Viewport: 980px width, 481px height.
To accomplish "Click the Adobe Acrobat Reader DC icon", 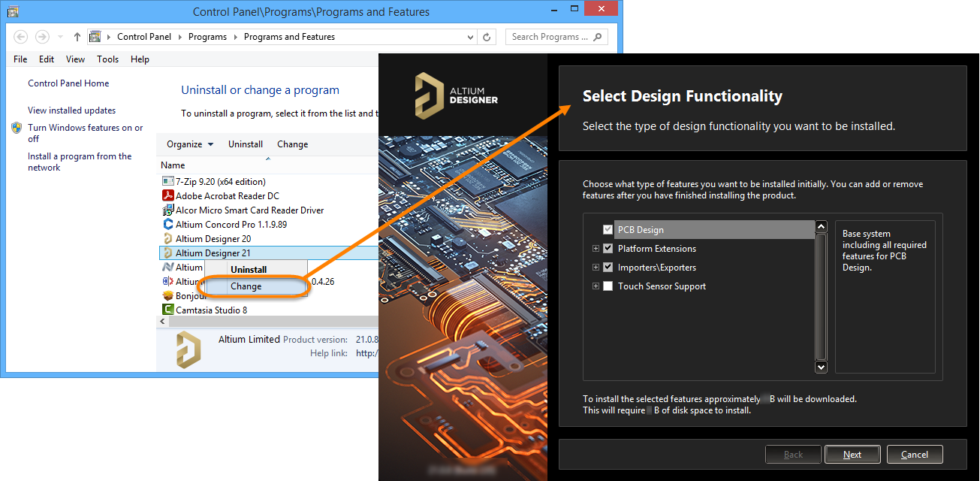I will [x=168, y=196].
